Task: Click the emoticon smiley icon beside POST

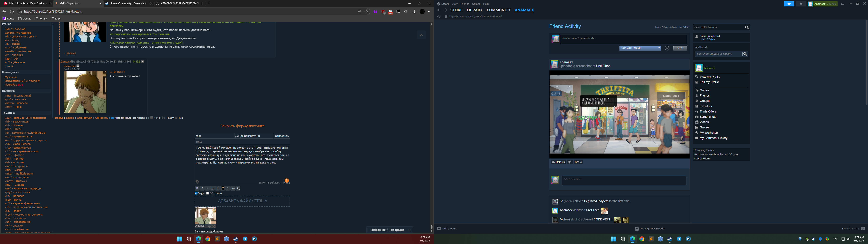Action: 667,48
